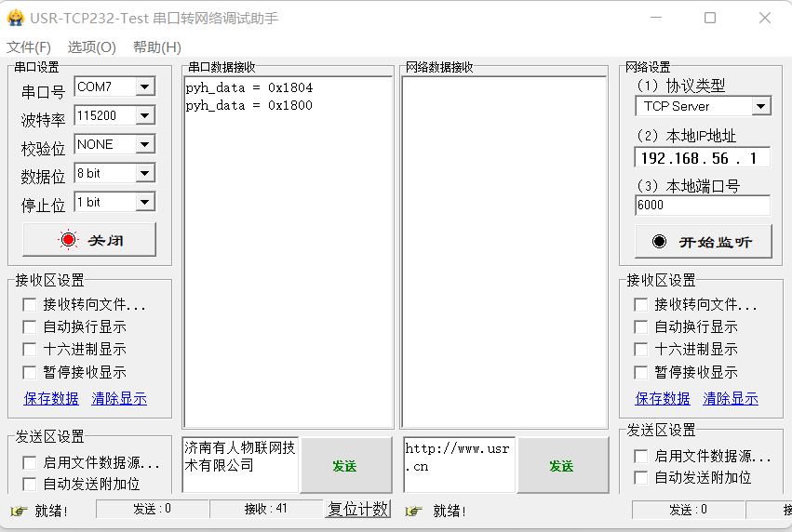The width and height of the screenshot is (792, 532).
Task: Toggle serial 自动换行显示 checkbox
Action: (x=29, y=327)
